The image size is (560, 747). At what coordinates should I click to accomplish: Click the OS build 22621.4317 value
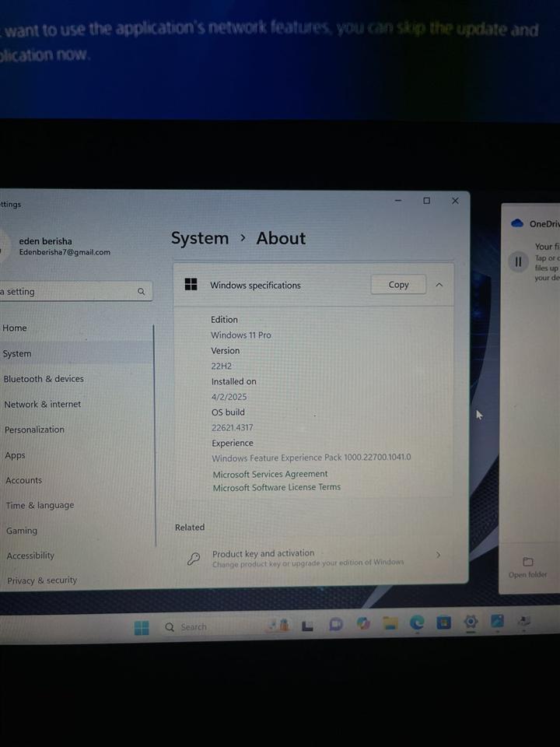click(233, 427)
